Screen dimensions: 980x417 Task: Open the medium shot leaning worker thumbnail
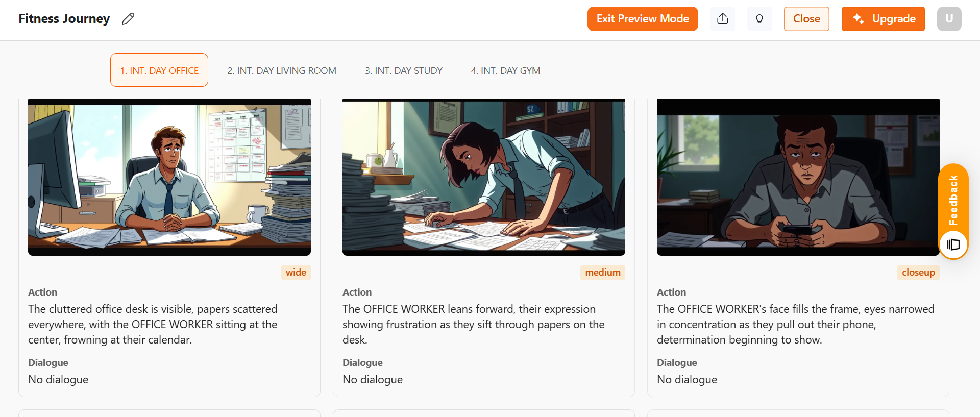[484, 177]
